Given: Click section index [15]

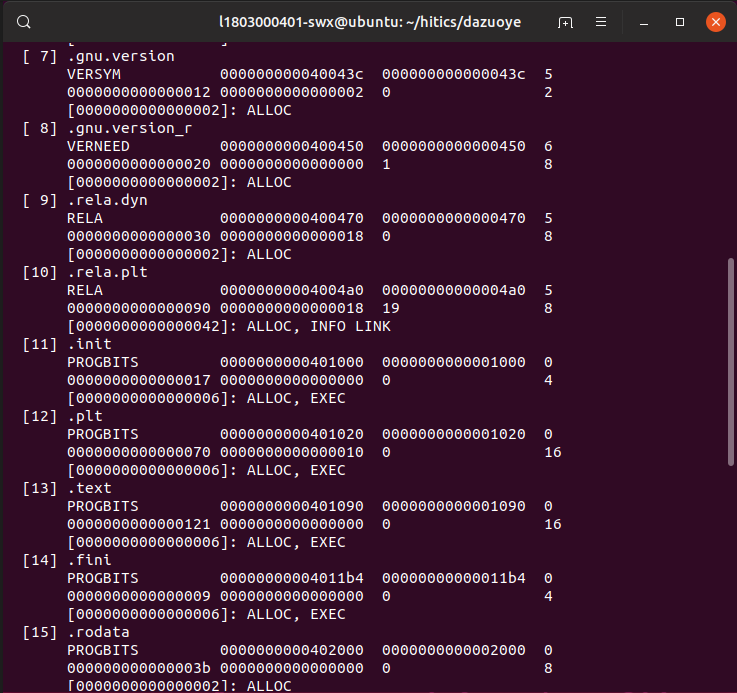Looking at the screenshot, I should pyautogui.click(x=40, y=632).
